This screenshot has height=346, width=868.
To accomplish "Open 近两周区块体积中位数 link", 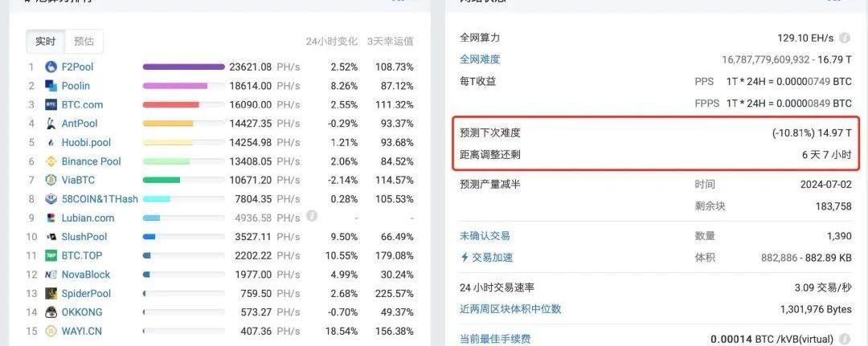I will (510, 309).
